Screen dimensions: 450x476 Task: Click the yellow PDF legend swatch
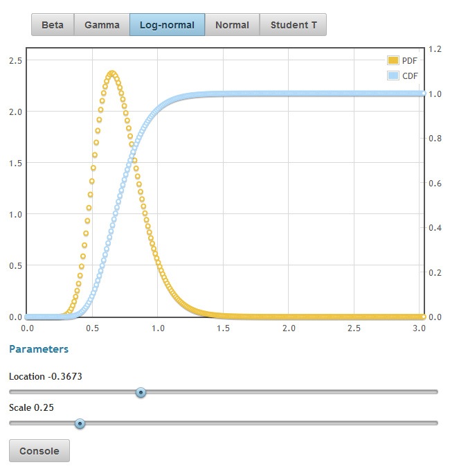point(393,61)
